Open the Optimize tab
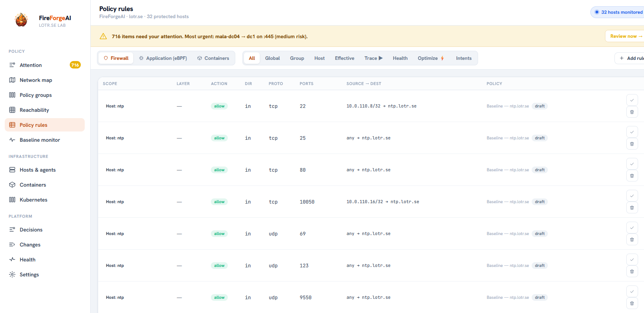 (431, 58)
